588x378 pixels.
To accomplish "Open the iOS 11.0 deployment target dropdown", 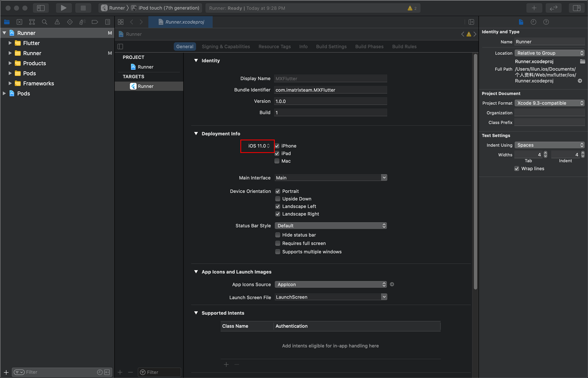I will (x=259, y=146).
